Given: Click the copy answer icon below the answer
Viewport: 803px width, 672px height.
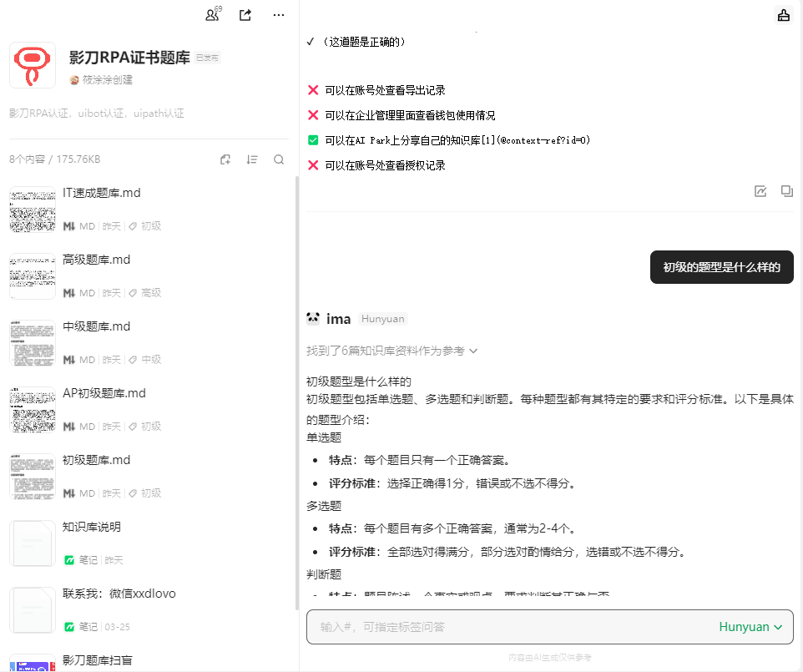Looking at the screenshot, I should coord(786,191).
